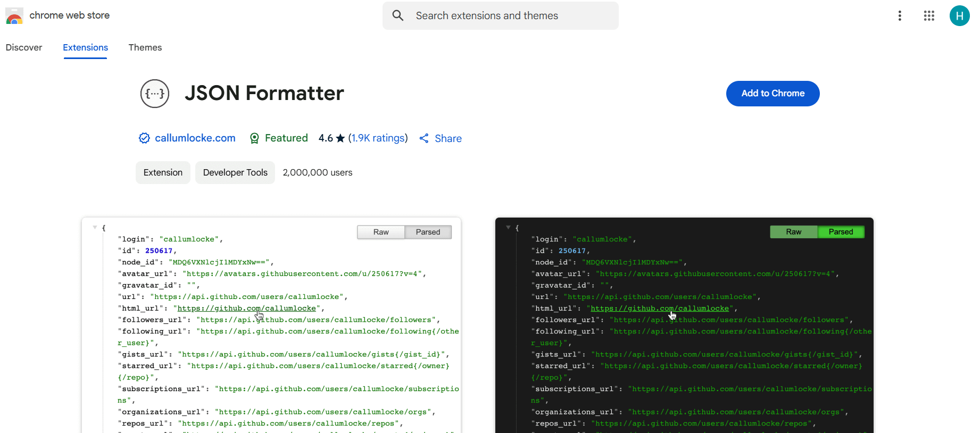The image size is (980, 433).
Task: Click the Developer Tools category chip
Action: pyautogui.click(x=235, y=172)
